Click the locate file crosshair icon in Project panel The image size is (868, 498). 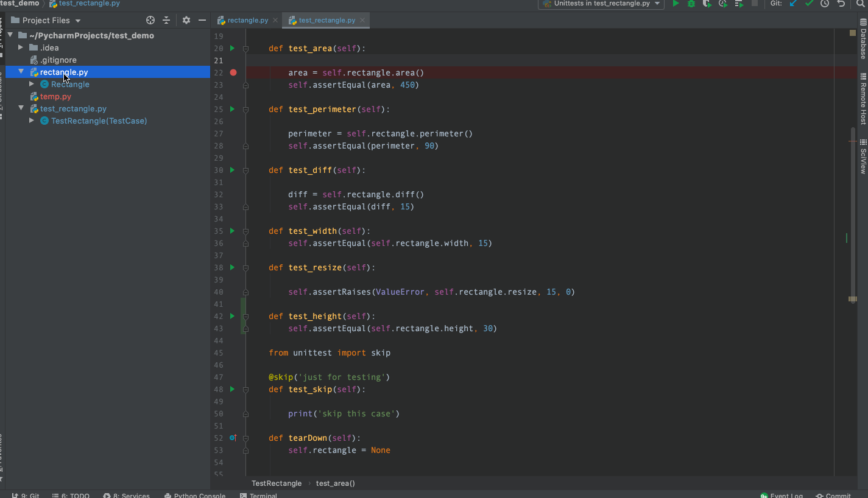pos(150,20)
